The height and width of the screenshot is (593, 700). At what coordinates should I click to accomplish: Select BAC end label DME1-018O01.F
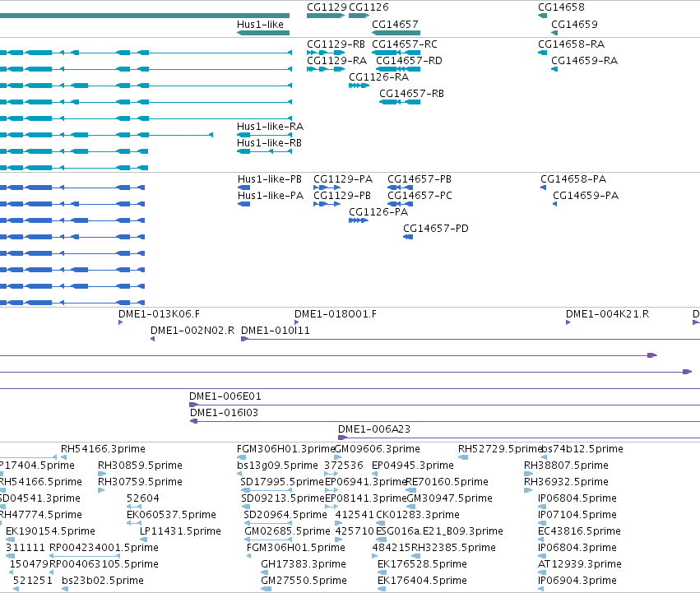point(336,314)
